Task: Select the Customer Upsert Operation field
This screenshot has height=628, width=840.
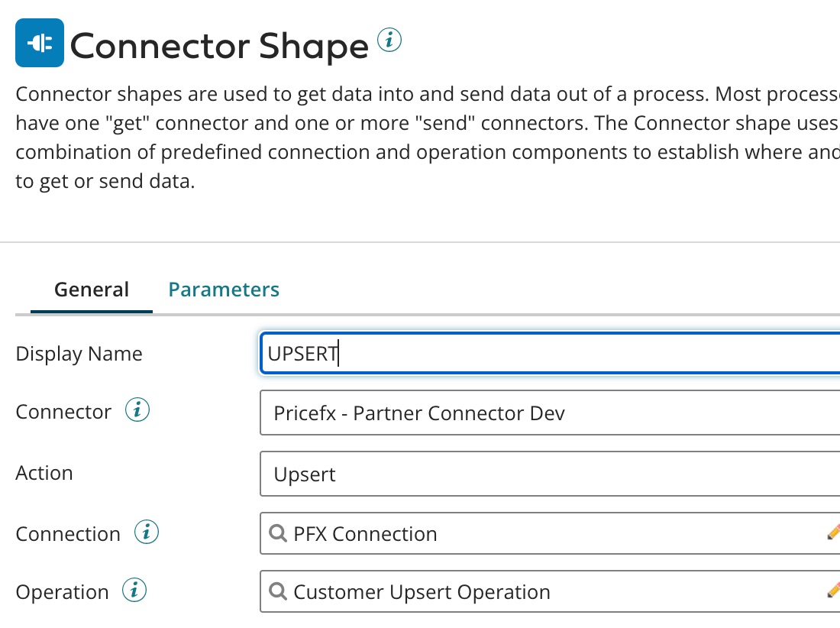Action: [x=550, y=591]
